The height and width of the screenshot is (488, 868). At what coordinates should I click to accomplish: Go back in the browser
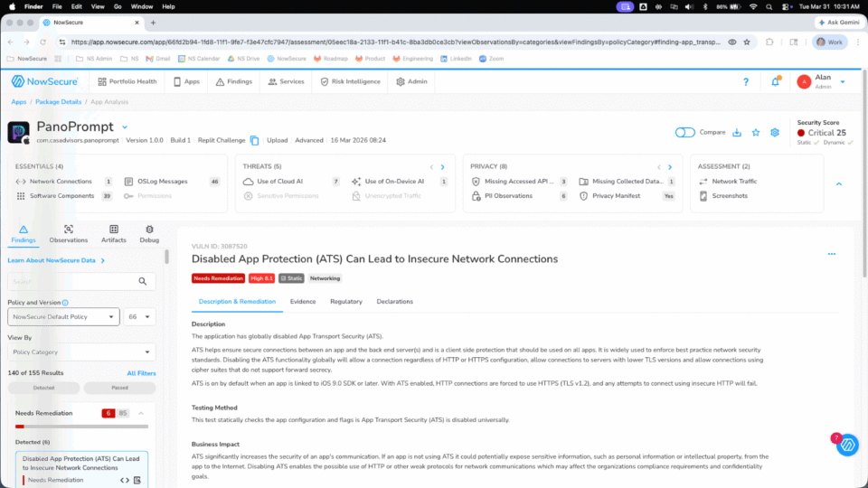tap(11, 42)
